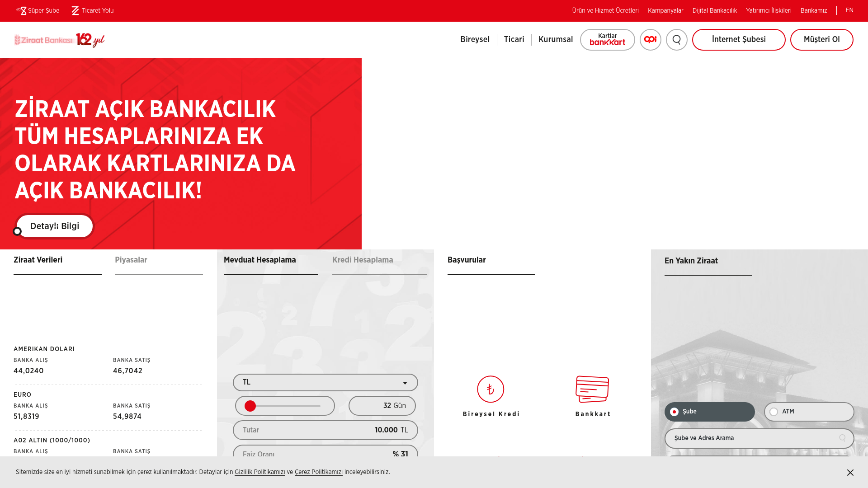The width and height of the screenshot is (868, 488).
Task: Open Yatırımcı İlişkileri
Action: (769, 10)
